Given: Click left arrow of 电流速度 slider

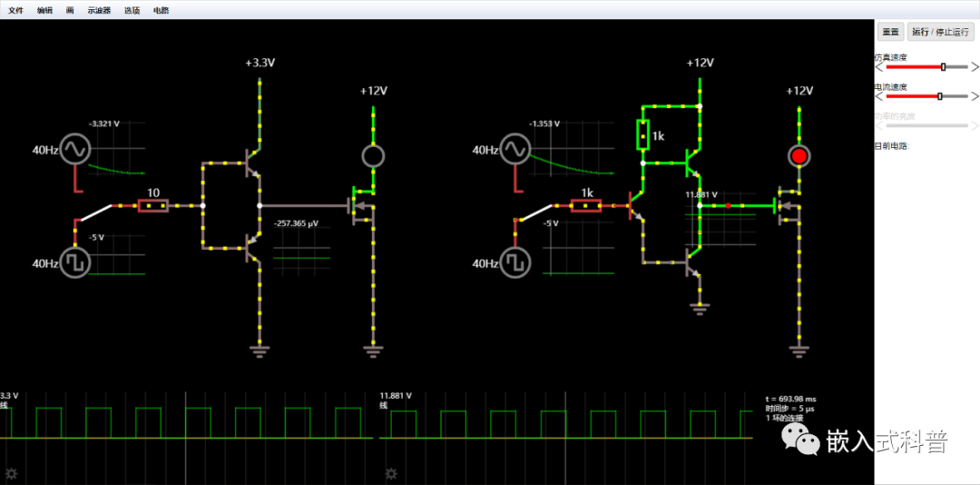Looking at the screenshot, I should coord(879,95).
